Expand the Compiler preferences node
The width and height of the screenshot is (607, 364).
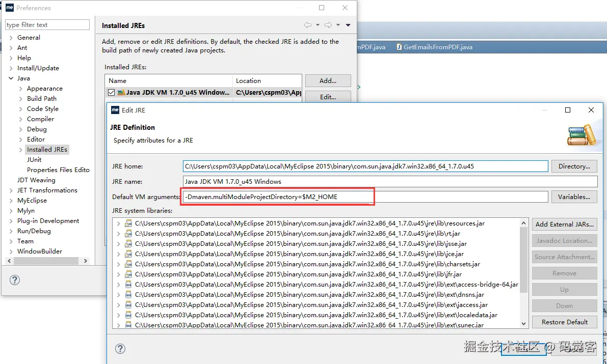tap(20, 119)
